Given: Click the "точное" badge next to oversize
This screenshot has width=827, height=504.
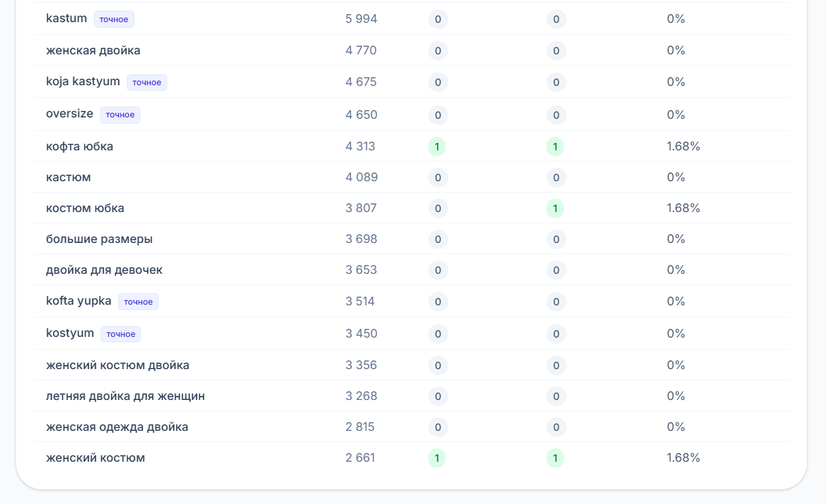Looking at the screenshot, I should click(120, 115).
